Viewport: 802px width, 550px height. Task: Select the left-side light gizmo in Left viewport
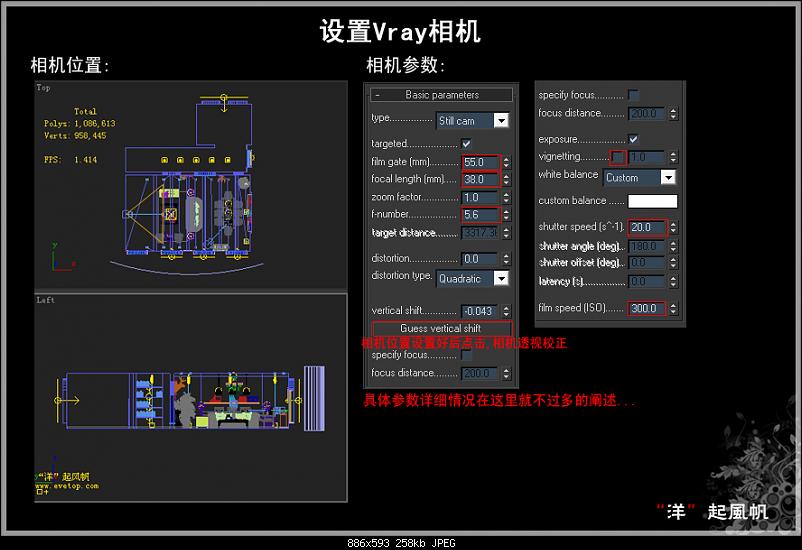[66, 401]
